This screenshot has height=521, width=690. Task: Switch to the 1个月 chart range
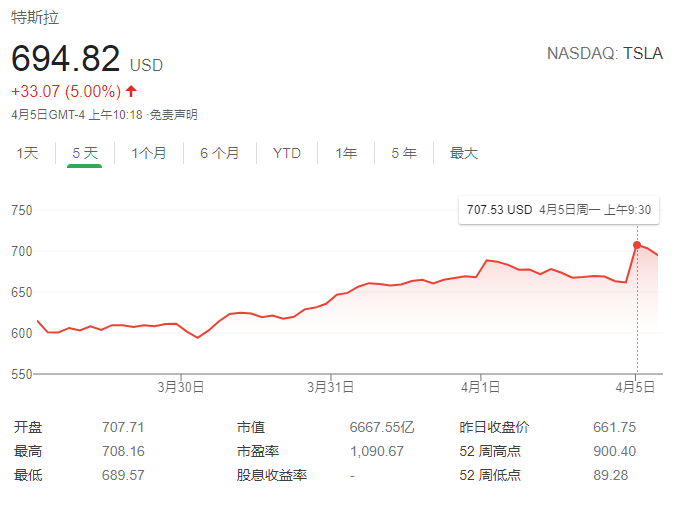(x=149, y=153)
